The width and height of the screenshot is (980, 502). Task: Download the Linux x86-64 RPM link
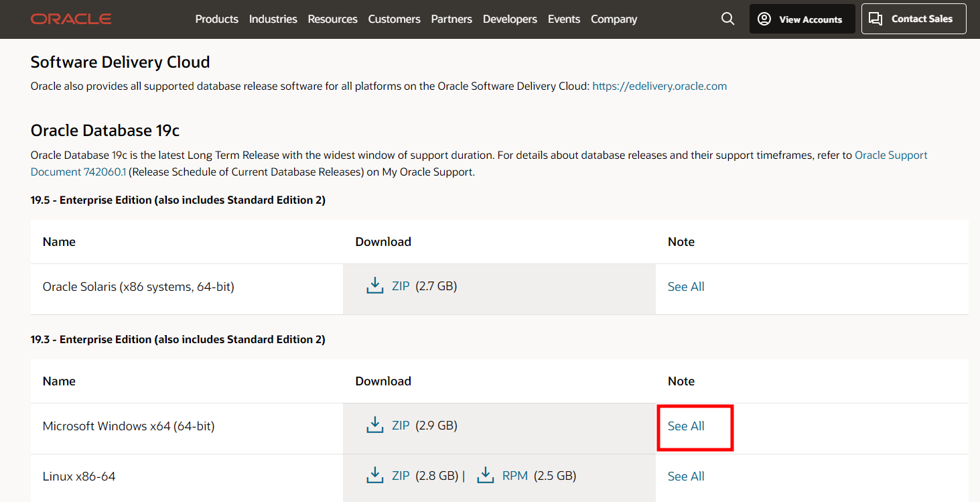pos(515,476)
